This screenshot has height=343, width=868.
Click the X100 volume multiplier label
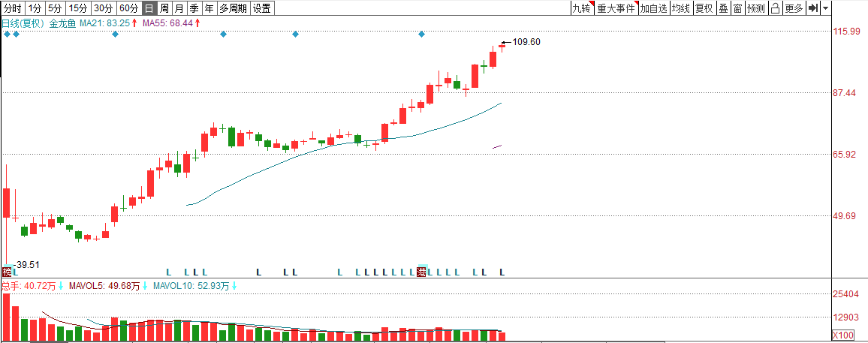(844, 335)
